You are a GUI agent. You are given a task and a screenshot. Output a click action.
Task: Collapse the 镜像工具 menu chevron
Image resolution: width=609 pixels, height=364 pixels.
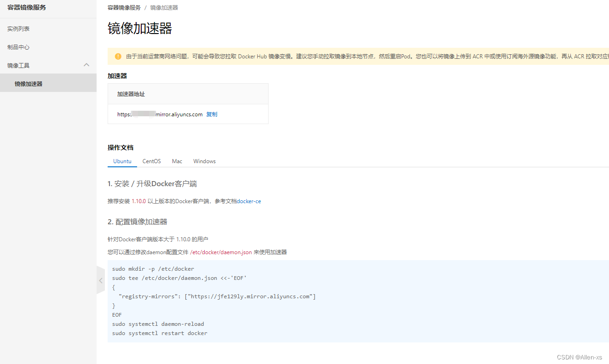(x=86, y=65)
